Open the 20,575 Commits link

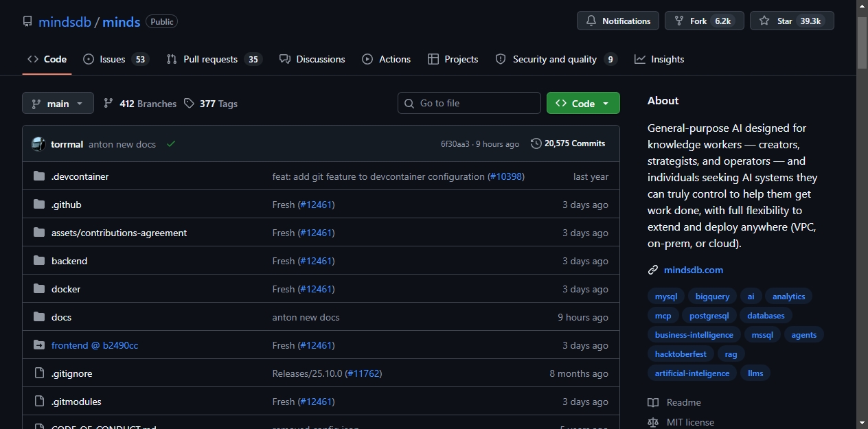568,143
